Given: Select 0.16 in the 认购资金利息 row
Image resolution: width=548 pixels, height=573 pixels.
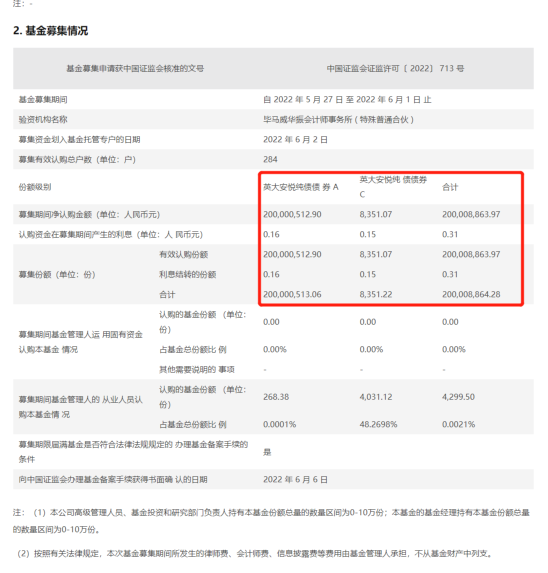Looking at the screenshot, I should [271, 234].
